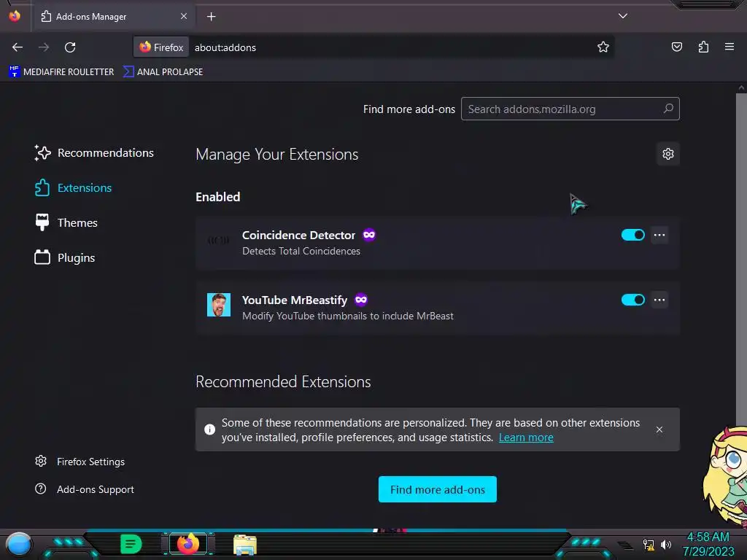This screenshot has width=747, height=560.
Task: Click the magnifier search icon in add-ons search
Action: (668, 109)
